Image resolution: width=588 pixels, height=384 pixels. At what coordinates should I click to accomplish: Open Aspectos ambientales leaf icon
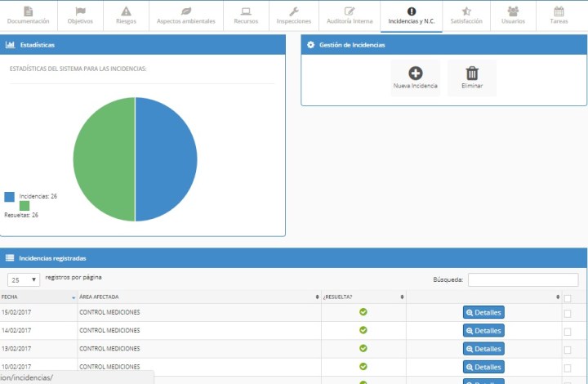click(x=186, y=11)
